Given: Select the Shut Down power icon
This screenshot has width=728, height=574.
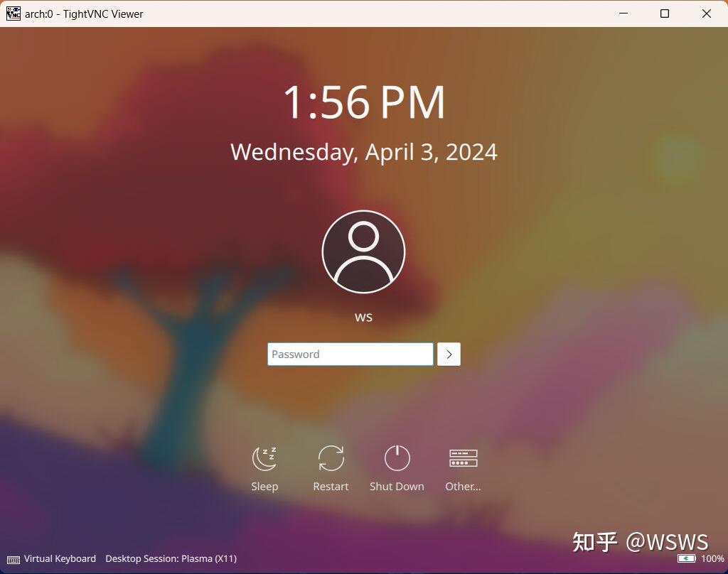Looking at the screenshot, I should (397, 457).
